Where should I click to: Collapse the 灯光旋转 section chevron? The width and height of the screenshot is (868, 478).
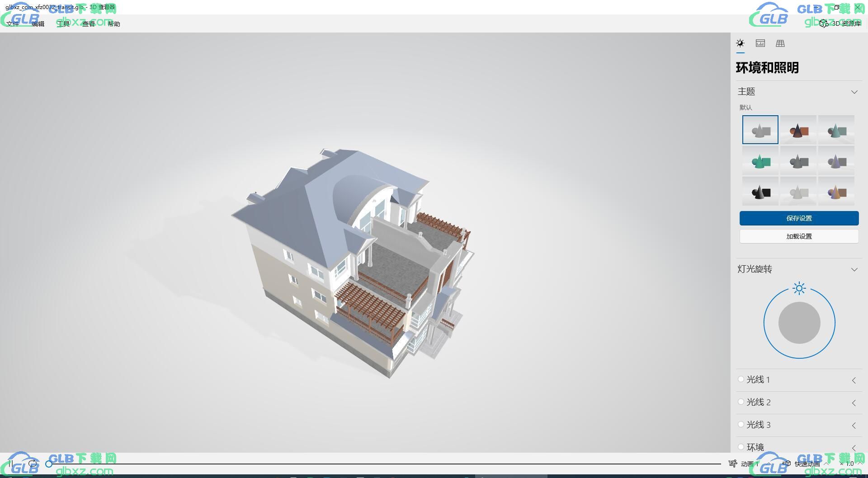click(x=854, y=270)
